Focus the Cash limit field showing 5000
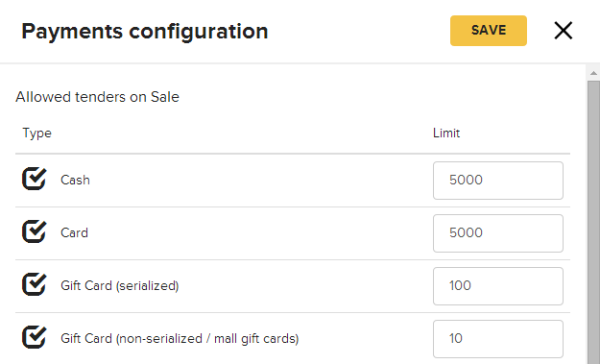 click(x=498, y=180)
